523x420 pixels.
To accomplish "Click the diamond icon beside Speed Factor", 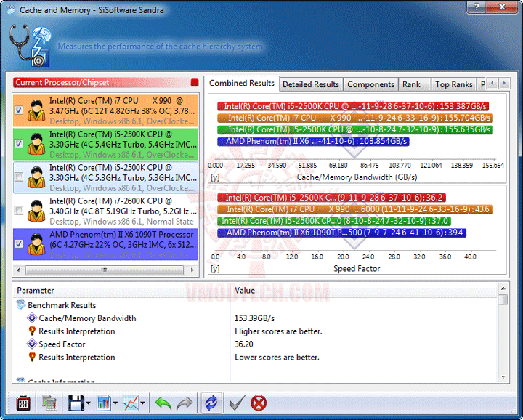I will pos(32,344).
